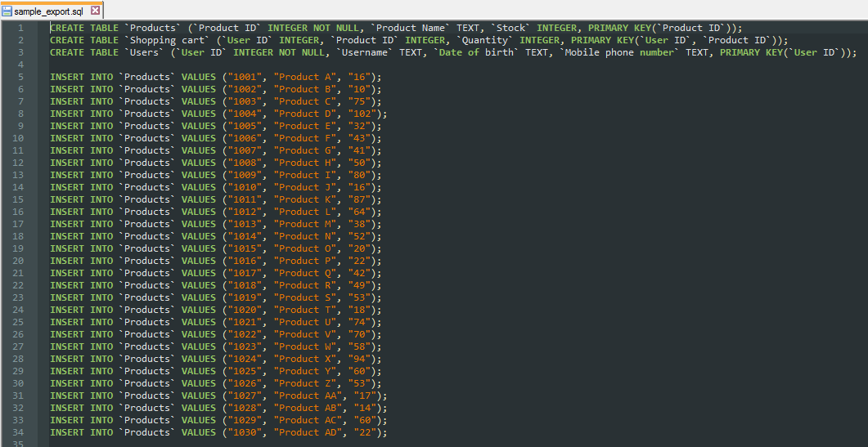The width and height of the screenshot is (868, 447).
Task: Click the "Product M" string value
Action: point(305,224)
